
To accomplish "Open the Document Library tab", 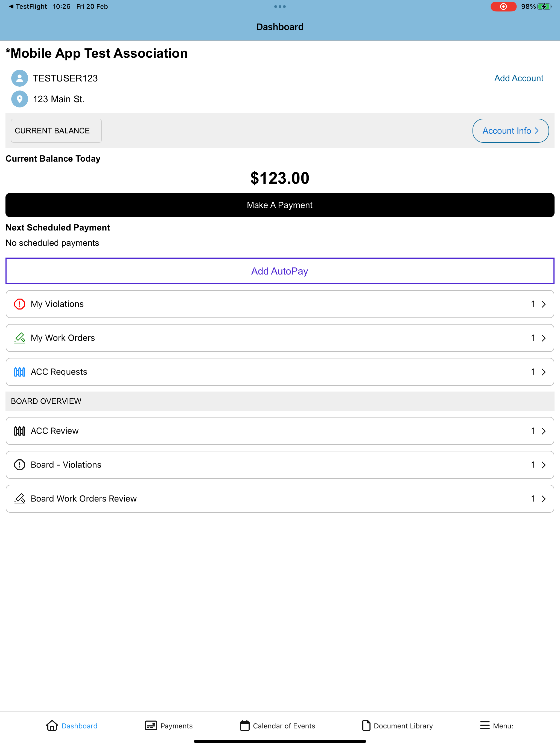I will (x=397, y=725).
